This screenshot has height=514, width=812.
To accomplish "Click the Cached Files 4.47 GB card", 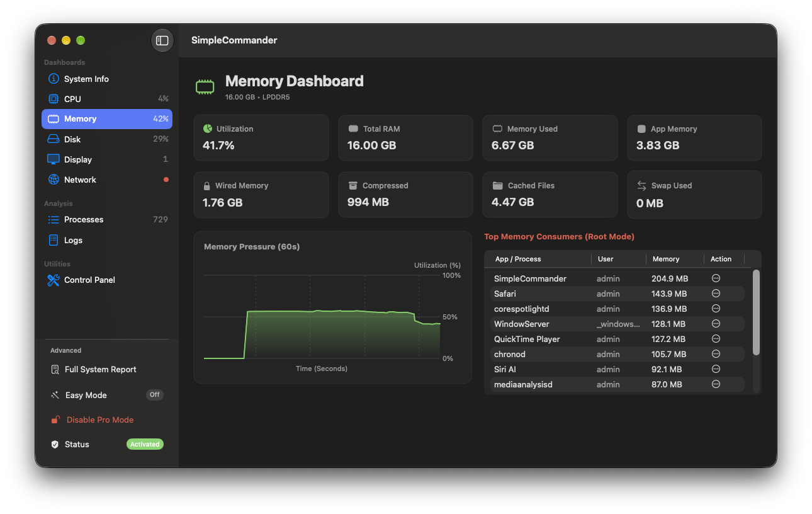I will tap(550, 195).
